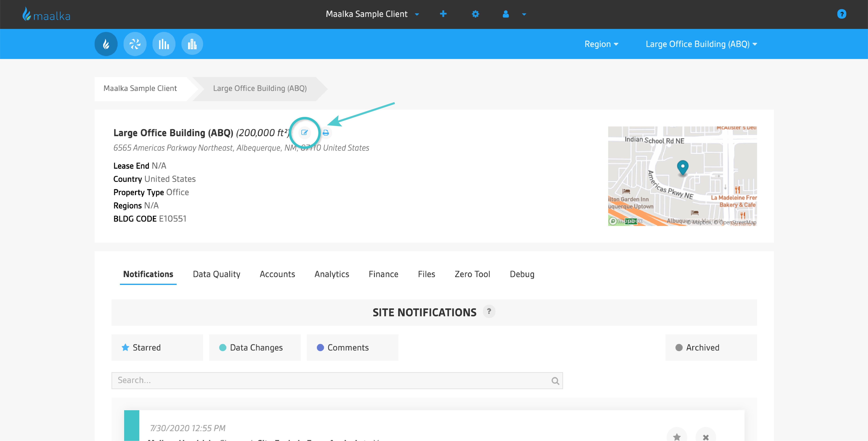Print the building page
Screen dimensions: 868x441
pos(325,133)
